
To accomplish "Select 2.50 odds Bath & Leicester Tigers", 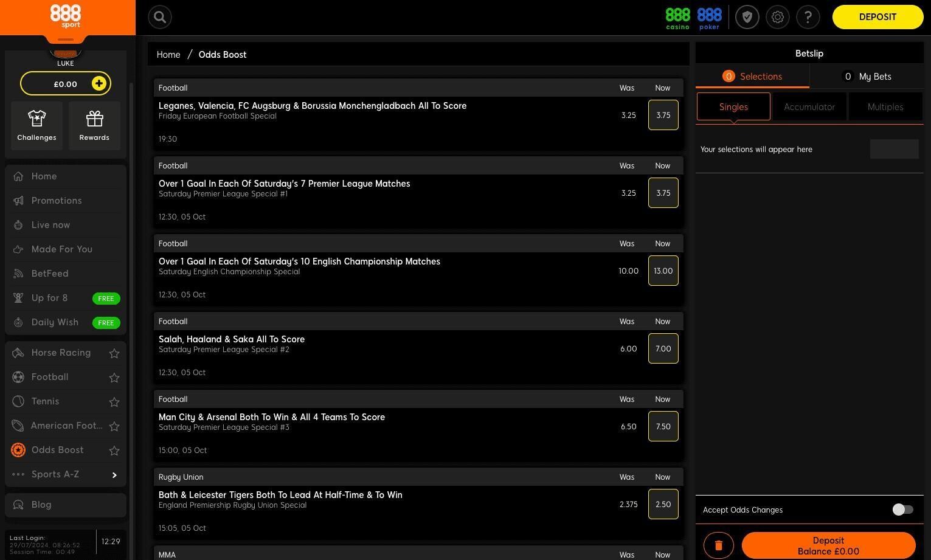I will (x=663, y=504).
